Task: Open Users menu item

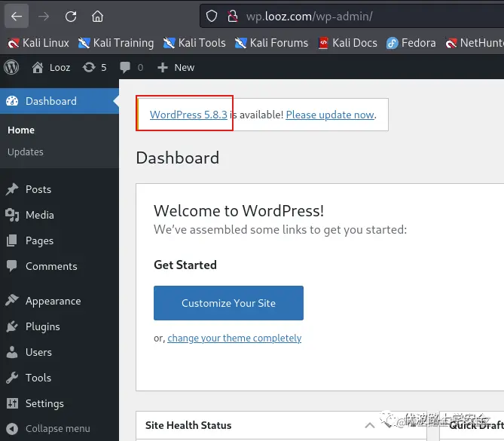Action: point(60,352)
